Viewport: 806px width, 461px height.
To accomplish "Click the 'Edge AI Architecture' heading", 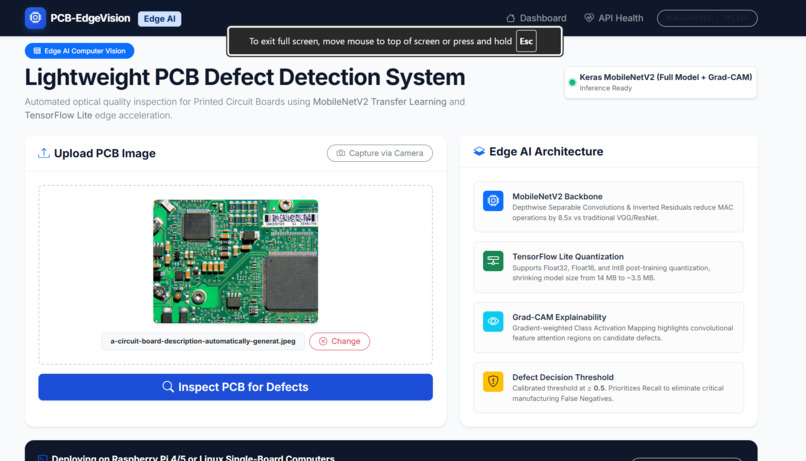I will coord(546,152).
